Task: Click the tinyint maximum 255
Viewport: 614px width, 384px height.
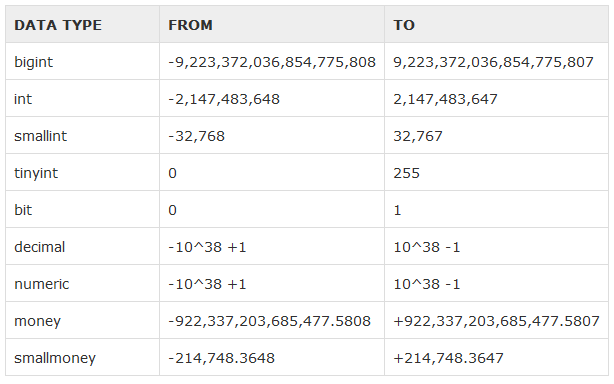Action: tap(406, 173)
